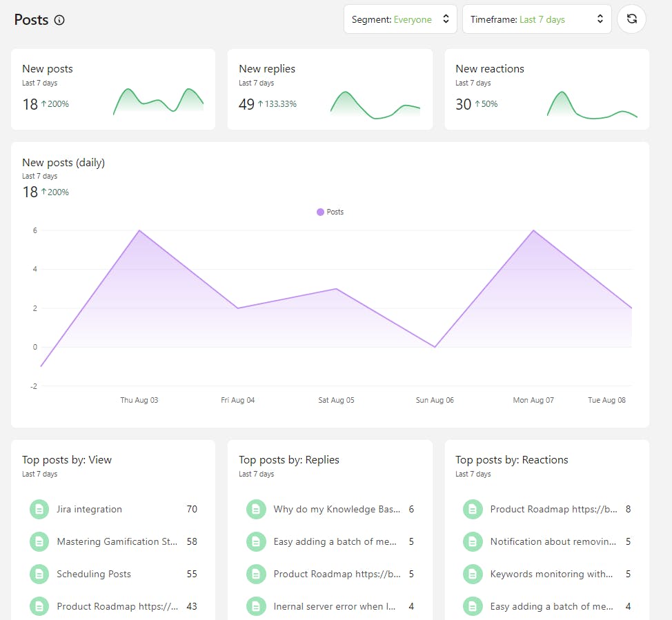The height and width of the screenshot is (620, 672).
Task: Click icon beside Notification about removing post
Action: click(x=473, y=542)
